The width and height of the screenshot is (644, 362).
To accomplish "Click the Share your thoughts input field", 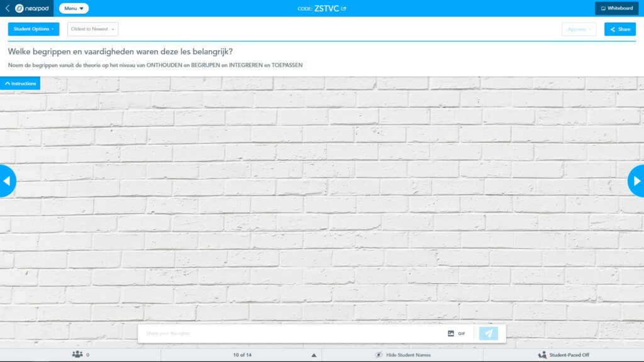I will coord(289,334).
